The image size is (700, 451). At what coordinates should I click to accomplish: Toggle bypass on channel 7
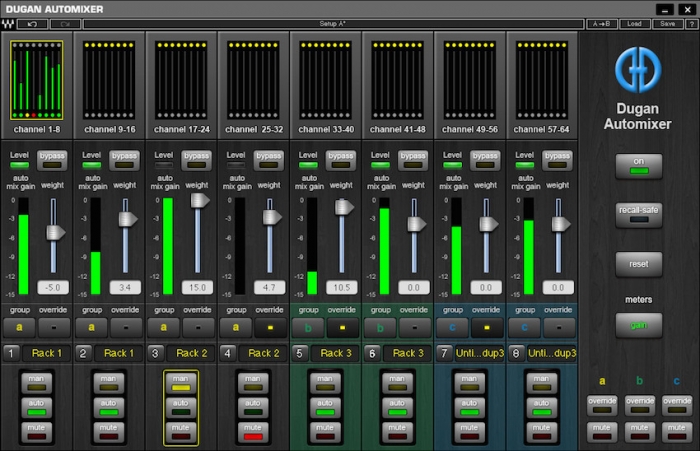click(x=485, y=160)
